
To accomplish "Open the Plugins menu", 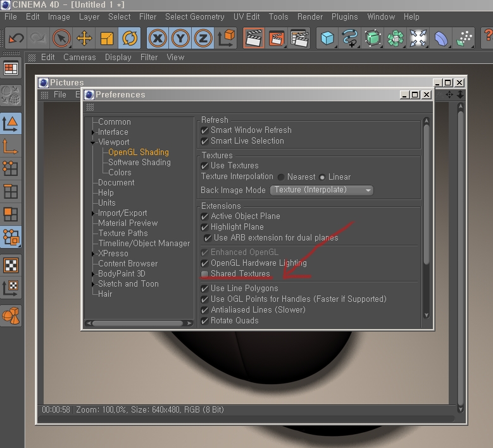I will (x=345, y=16).
